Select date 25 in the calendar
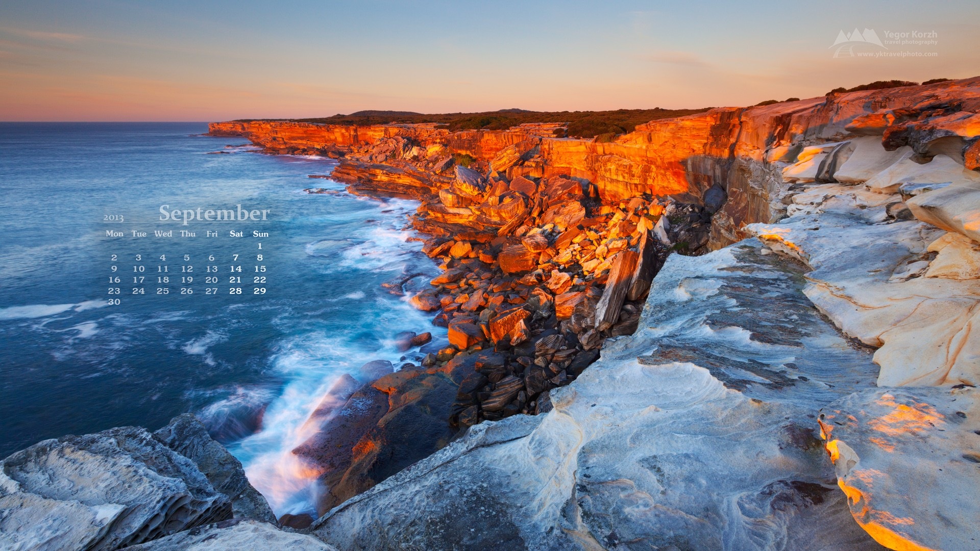Viewport: 980px width, 551px height. [x=162, y=291]
